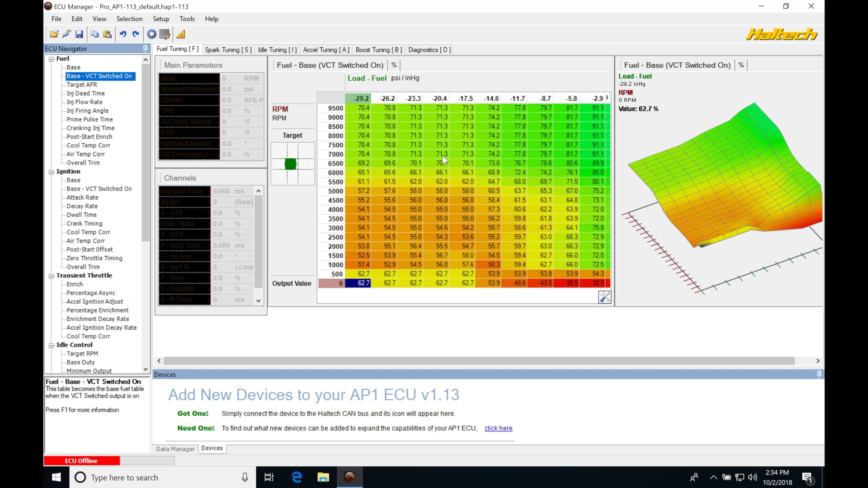Open ECU settings via the gear icon
The image size is (868, 488).
[x=151, y=34]
